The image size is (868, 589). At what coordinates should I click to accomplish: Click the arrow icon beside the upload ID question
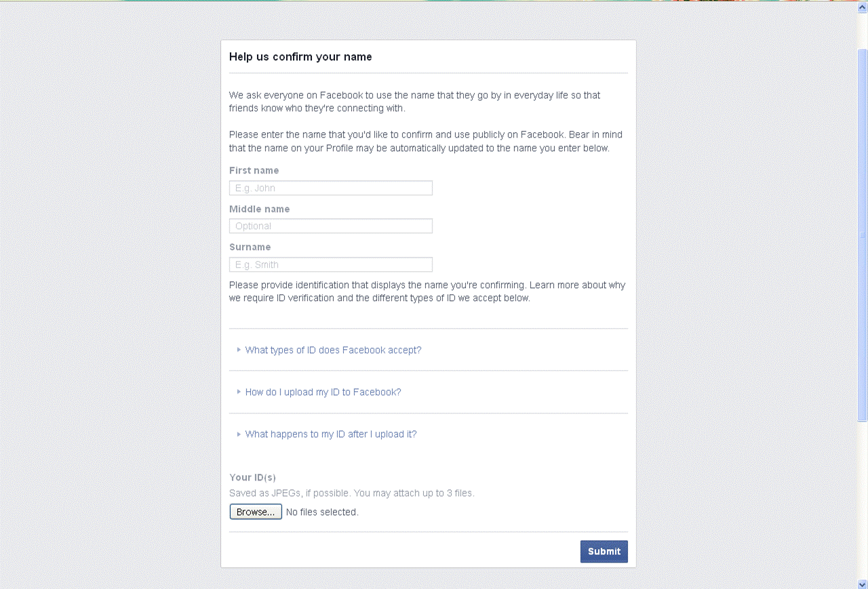coord(239,392)
